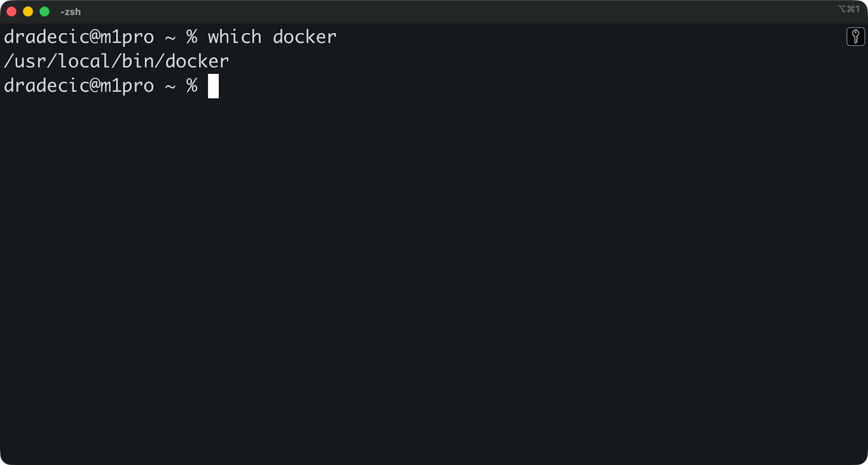Click the first dradecic@m1pro prompt

[x=79, y=36]
